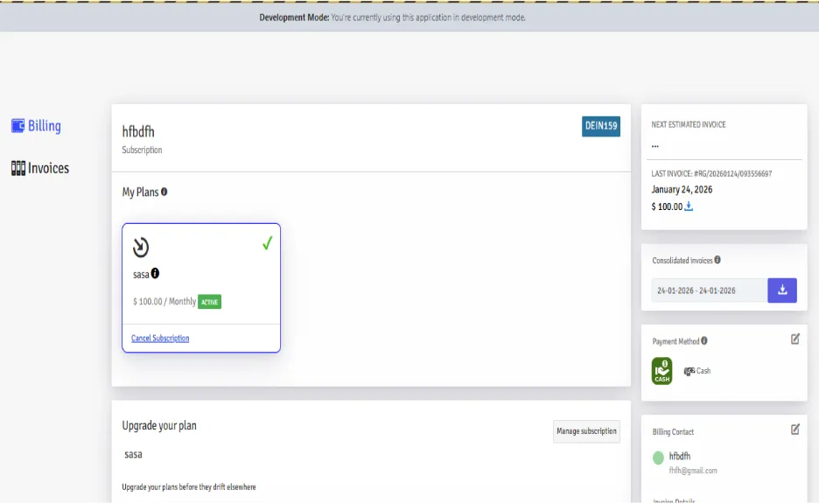Click the green CASH payment icon

[x=661, y=371]
